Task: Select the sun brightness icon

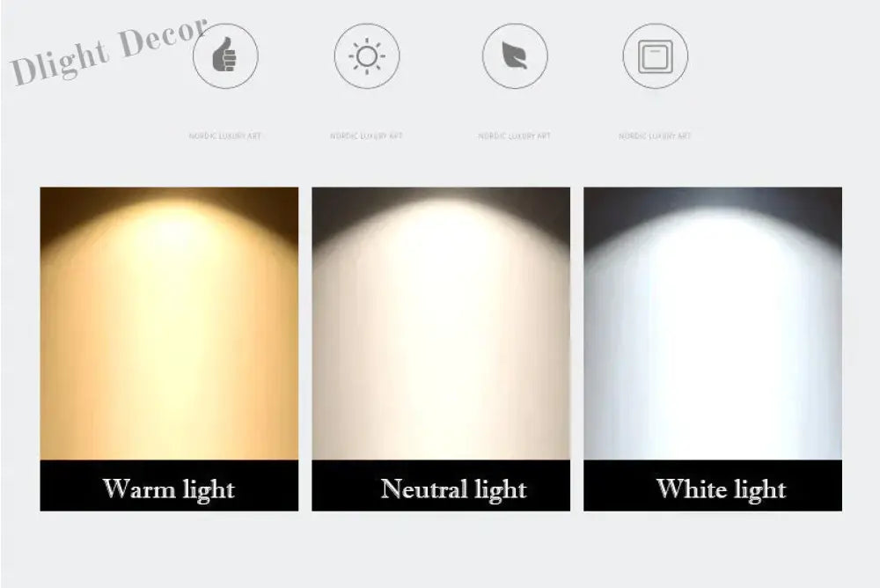Action: click(367, 55)
